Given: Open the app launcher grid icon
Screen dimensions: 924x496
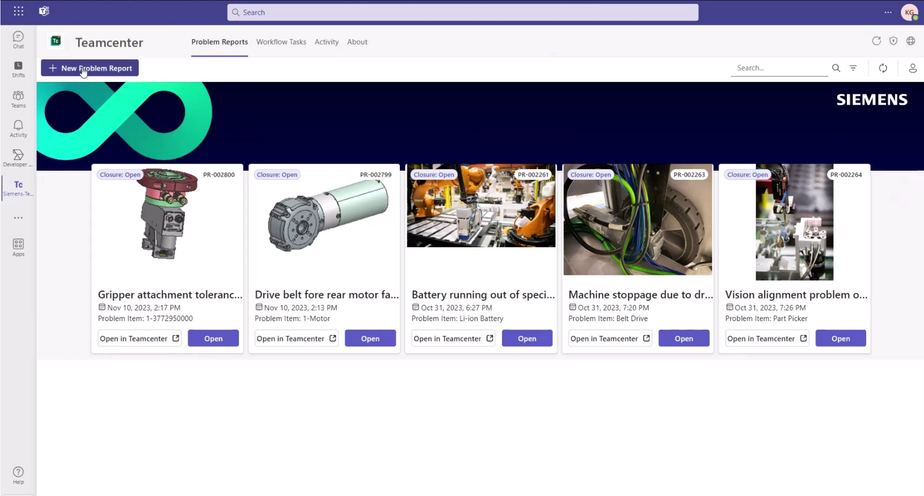Looking at the screenshot, I should click(x=18, y=11).
